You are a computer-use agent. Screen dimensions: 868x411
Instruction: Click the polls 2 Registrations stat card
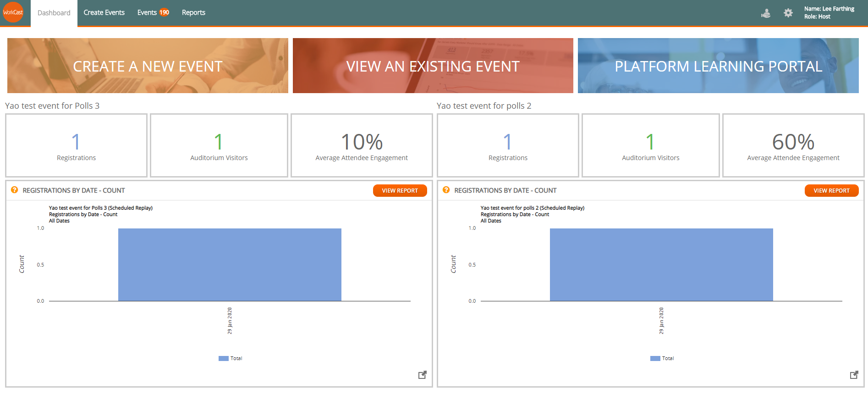(x=508, y=145)
